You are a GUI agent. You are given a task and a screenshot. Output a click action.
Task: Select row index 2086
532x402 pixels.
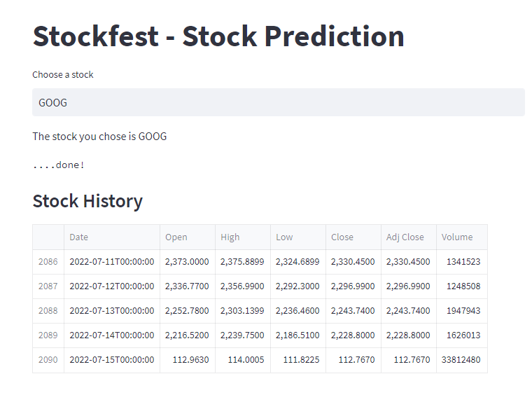pos(48,262)
